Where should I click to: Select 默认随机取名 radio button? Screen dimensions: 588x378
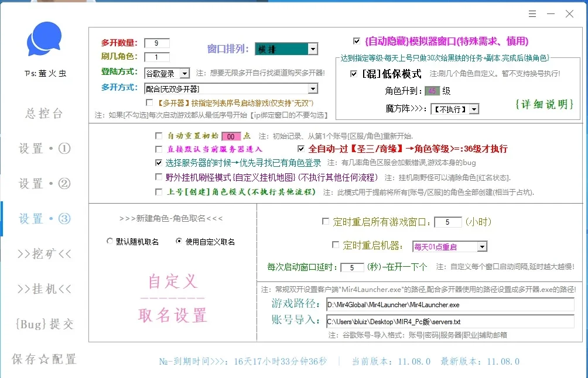pos(110,241)
